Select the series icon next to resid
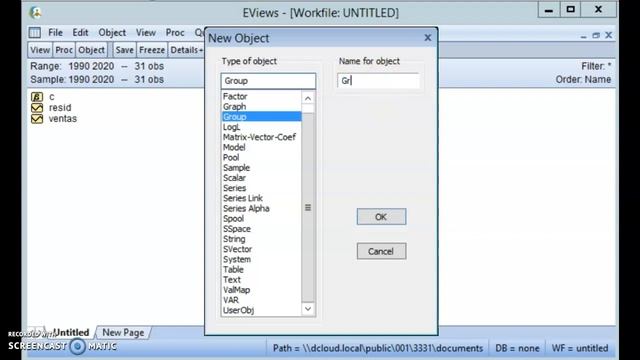 pos(37,108)
